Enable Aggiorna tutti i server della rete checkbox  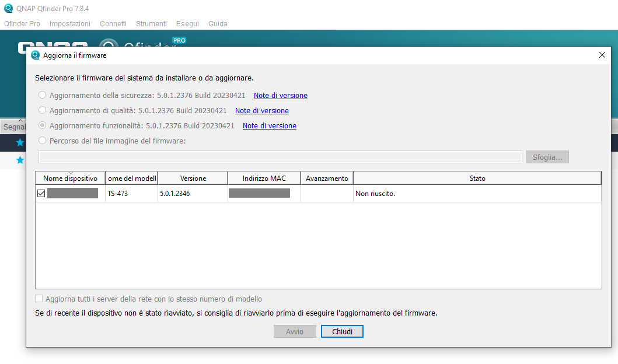pos(39,299)
